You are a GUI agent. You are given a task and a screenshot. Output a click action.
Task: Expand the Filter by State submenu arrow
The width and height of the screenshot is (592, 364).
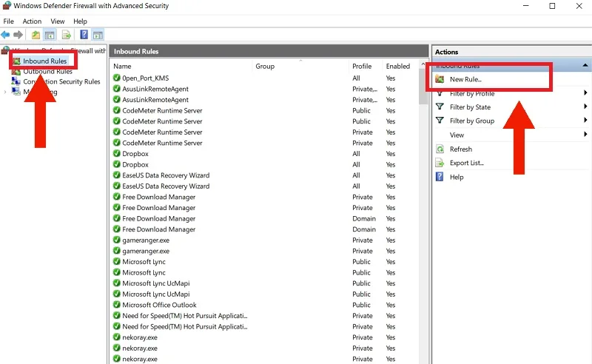585,107
